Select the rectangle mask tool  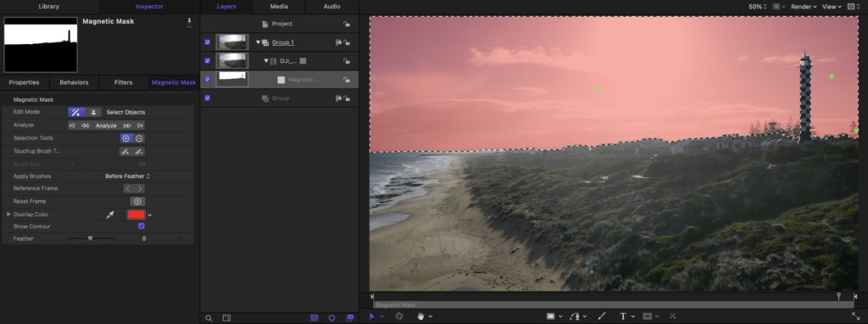[647, 316]
